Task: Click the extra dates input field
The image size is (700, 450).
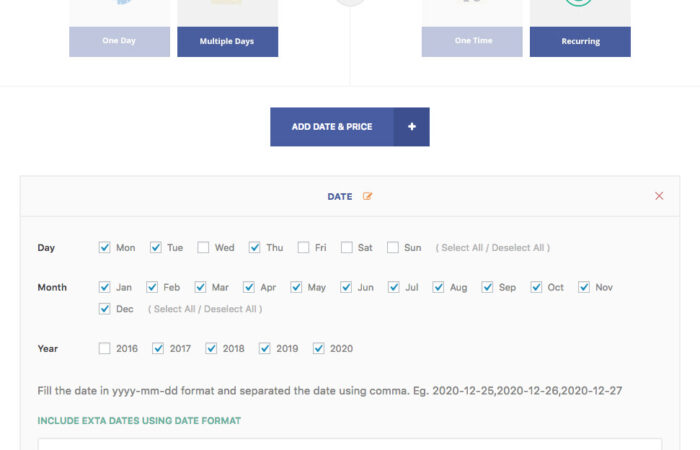Action: [x=350, y=444]
